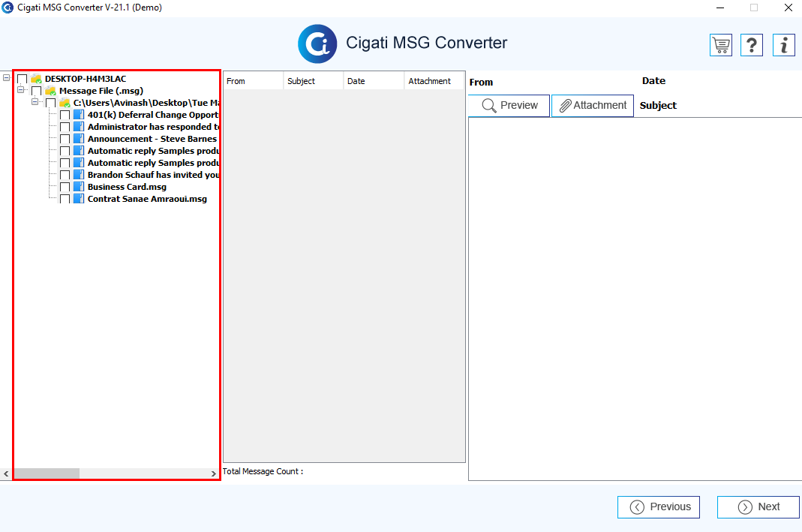Open the question mark help icon
The height and width of the screenshot is (532, 802).
[752, 45]
